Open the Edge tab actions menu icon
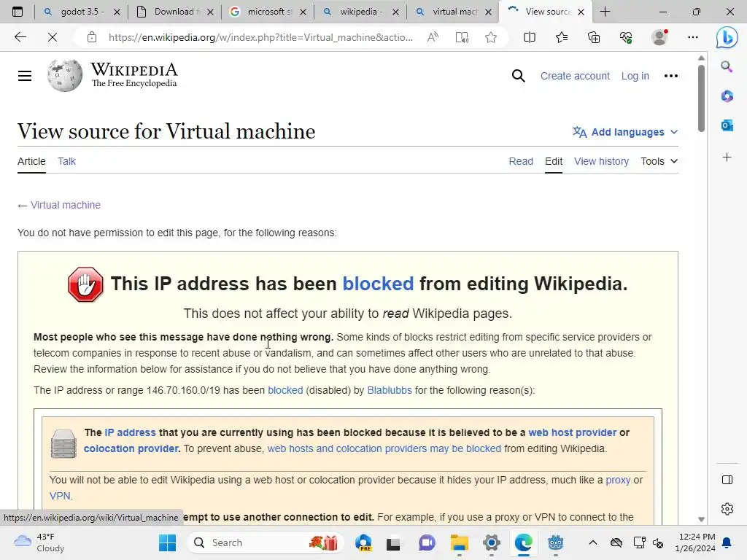 pos(18,12)
